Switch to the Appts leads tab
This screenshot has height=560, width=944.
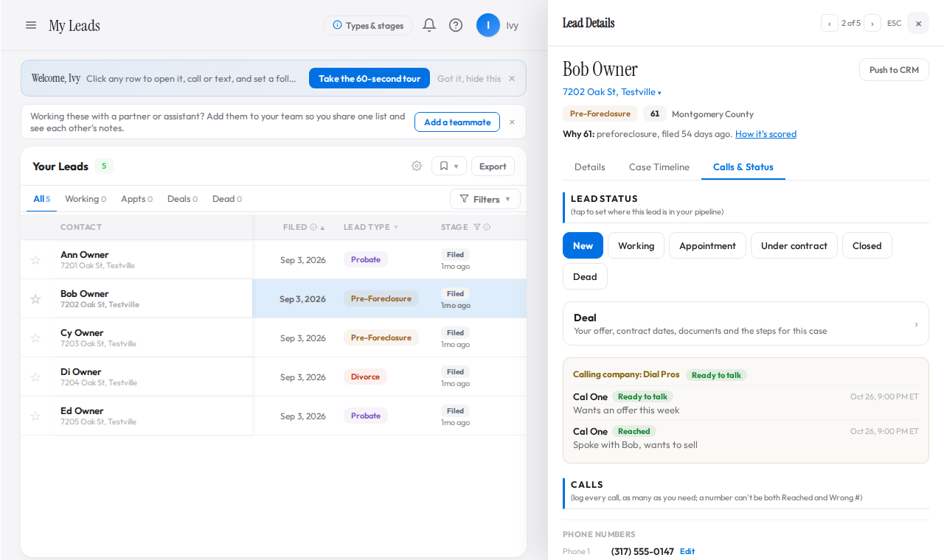137,199
